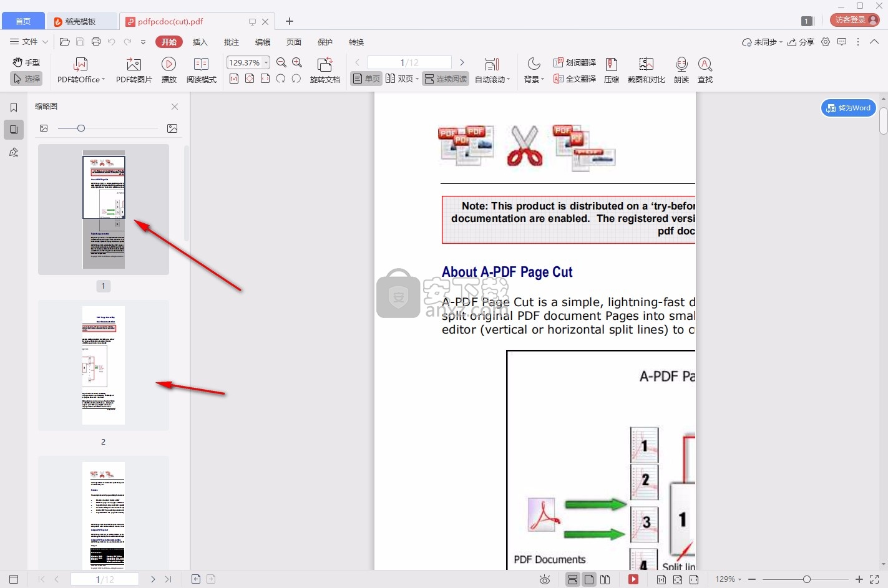Add a new tab with the plus button

coord(290,21)
